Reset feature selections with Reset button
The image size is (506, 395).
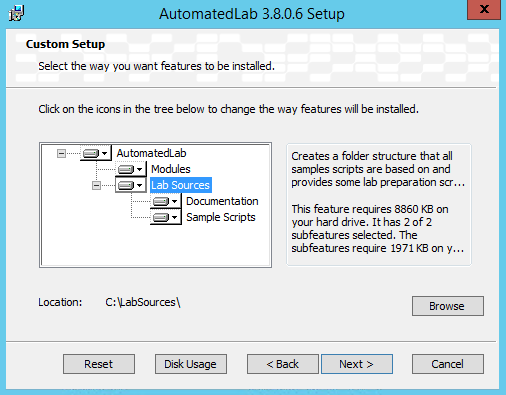click(99, 364)
